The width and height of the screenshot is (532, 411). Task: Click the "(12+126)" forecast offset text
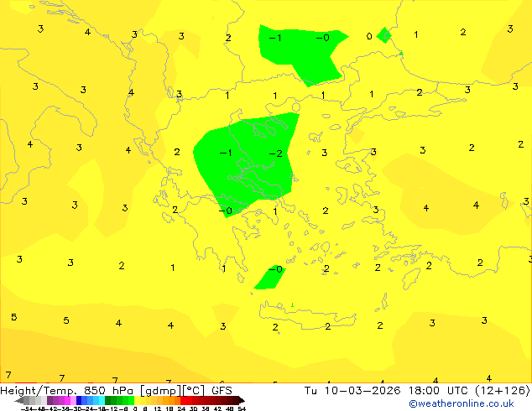(x=503, y=391)
